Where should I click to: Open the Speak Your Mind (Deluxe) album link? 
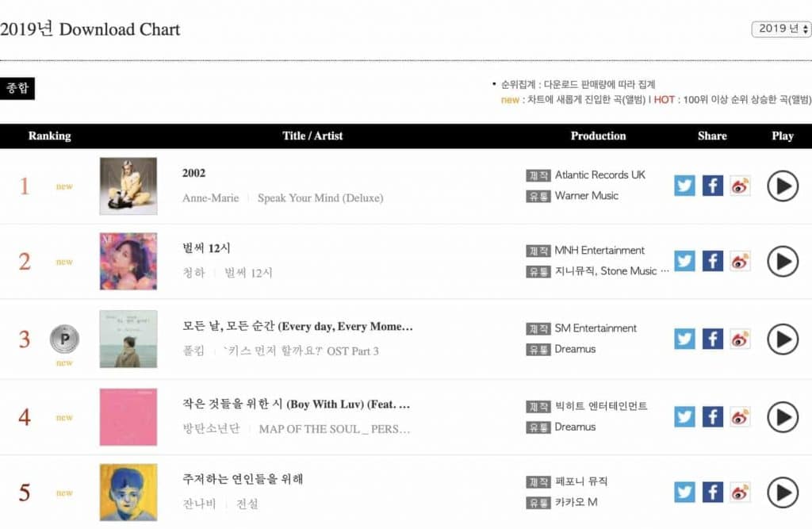(320, 197)
